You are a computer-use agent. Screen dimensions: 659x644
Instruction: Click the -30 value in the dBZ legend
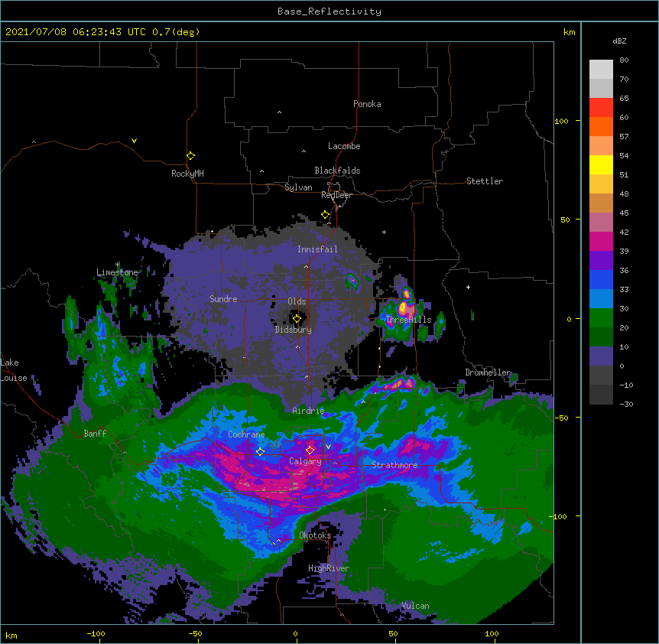pos(626,404)
